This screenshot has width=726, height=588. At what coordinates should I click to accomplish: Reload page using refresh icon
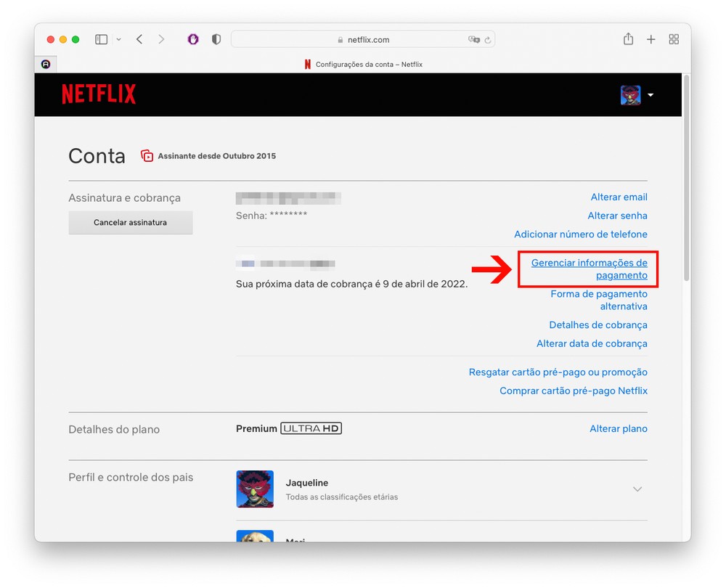488,40
